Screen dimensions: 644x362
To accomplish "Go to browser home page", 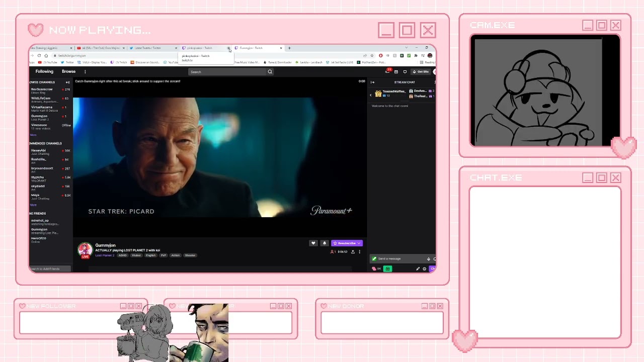I will [46, 55].
